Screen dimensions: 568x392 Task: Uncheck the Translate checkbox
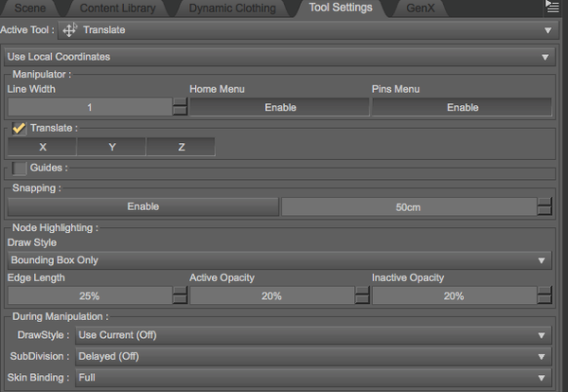[x=19, y=128]
